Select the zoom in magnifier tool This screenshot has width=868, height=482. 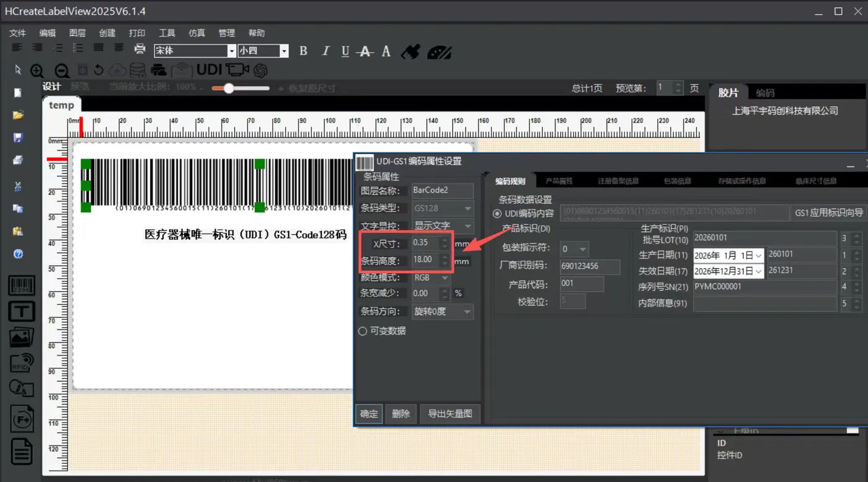pyautogui.click(x=37, y=71)
